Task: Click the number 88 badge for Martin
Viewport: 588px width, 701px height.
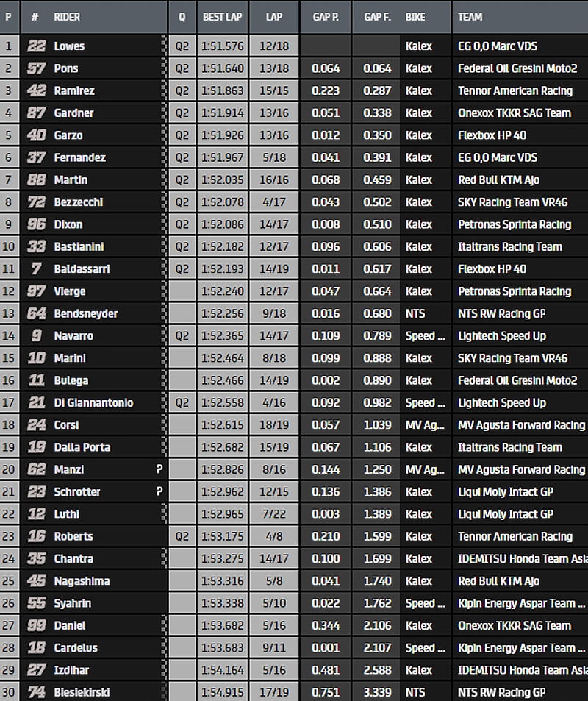Action: click(x=36, y=179)
